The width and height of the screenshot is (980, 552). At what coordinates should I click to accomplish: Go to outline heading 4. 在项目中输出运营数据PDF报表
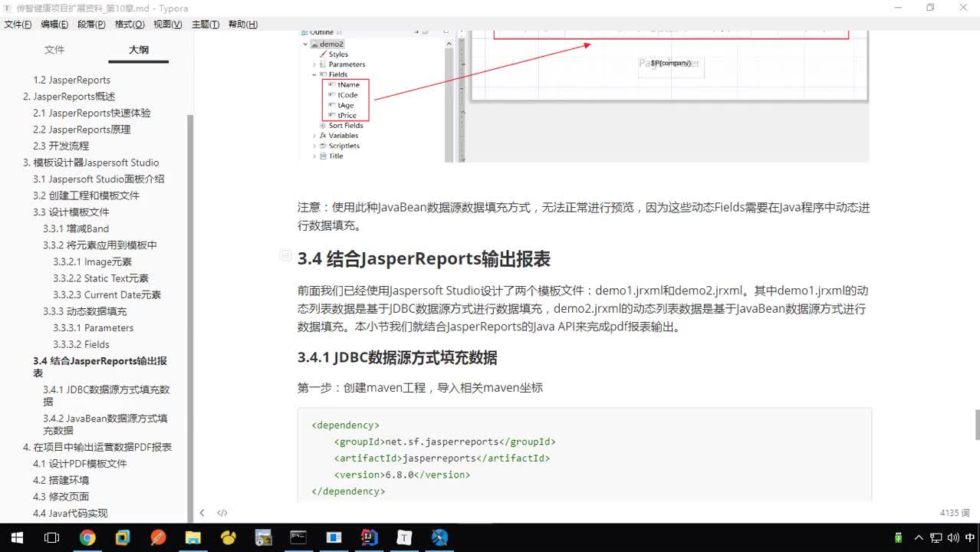(97, 447)
